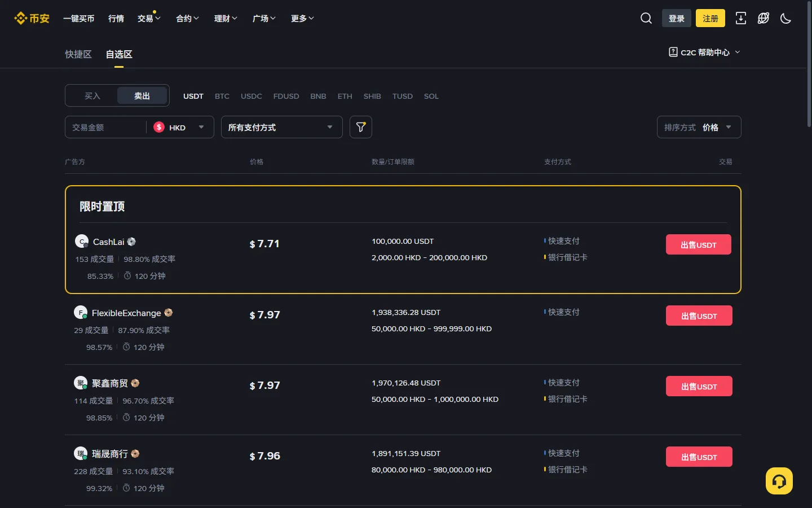Open 聚鑫商贸 merchant profile name
The width and height of the screenshot is (812, 508).
pyautogui.click(x=110, y=383)
